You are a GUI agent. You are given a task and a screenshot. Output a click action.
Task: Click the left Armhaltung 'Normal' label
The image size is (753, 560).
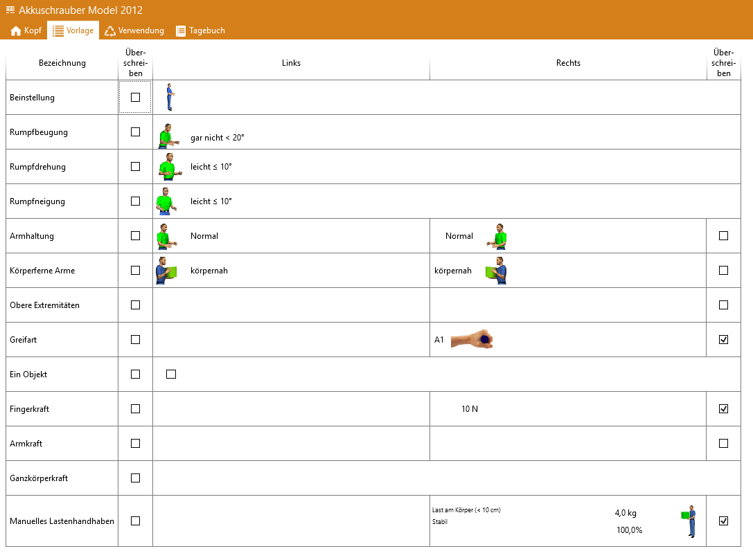[x=204, y=236]
